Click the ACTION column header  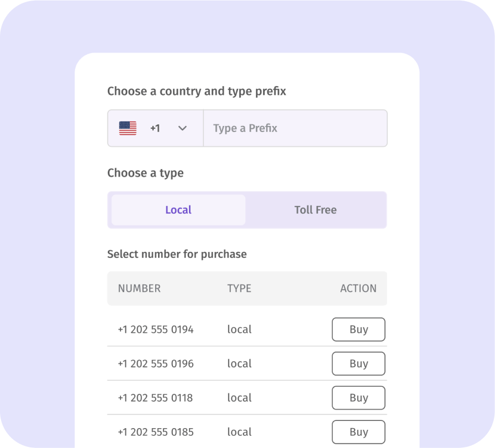point(359,288)
